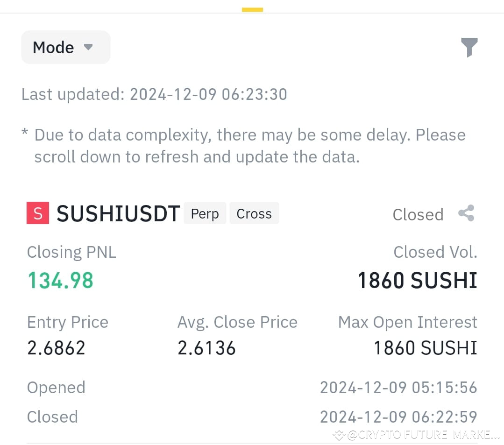Open the Mode selection dropdown
The image size is (504, 445).
65,47
